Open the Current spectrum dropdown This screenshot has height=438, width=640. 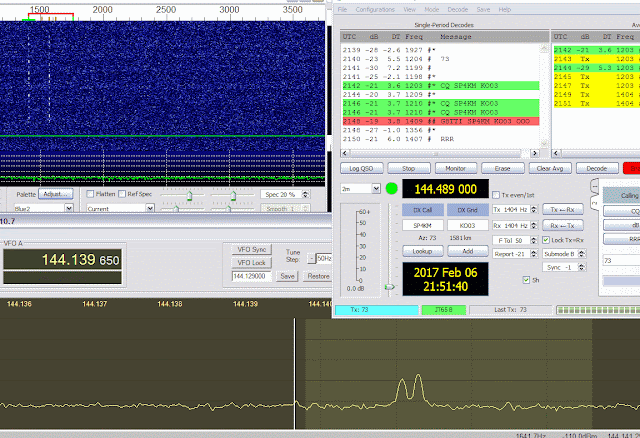(150, 208)
